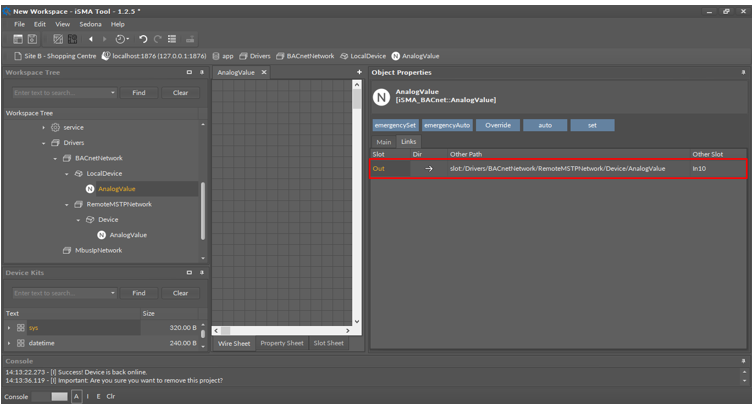
Task: Click the datetime kit grid icon
Action: pos(21,343)
